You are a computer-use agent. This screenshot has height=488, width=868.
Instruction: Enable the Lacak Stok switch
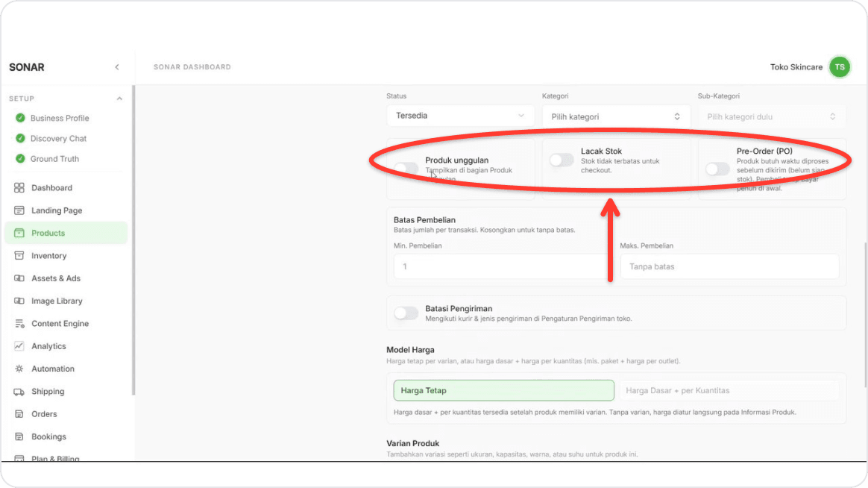pos(562,160)
